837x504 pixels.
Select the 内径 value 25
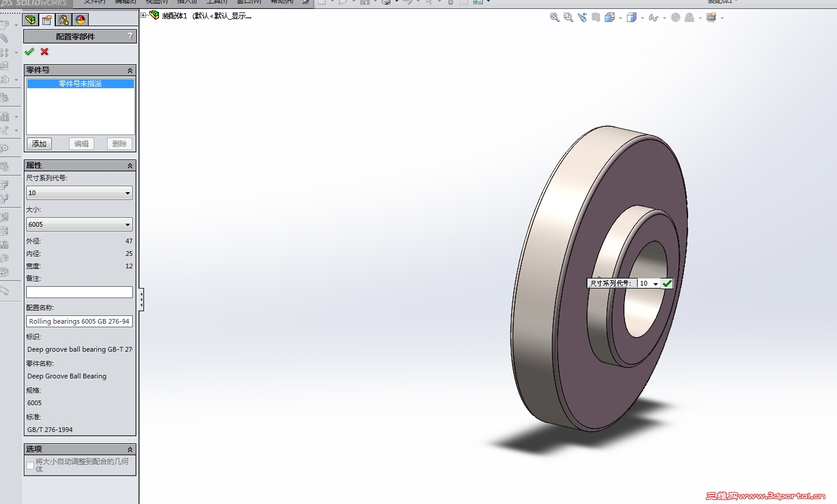click(129, 253)
